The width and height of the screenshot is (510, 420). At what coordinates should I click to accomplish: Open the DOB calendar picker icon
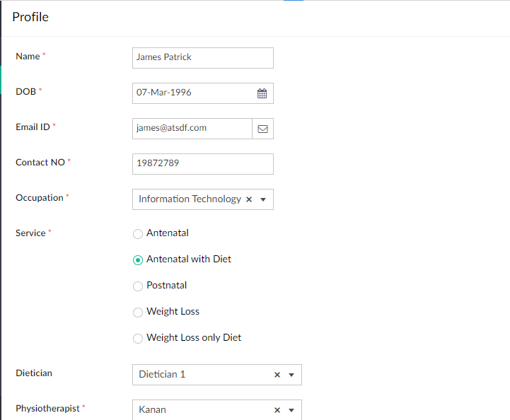262,93
